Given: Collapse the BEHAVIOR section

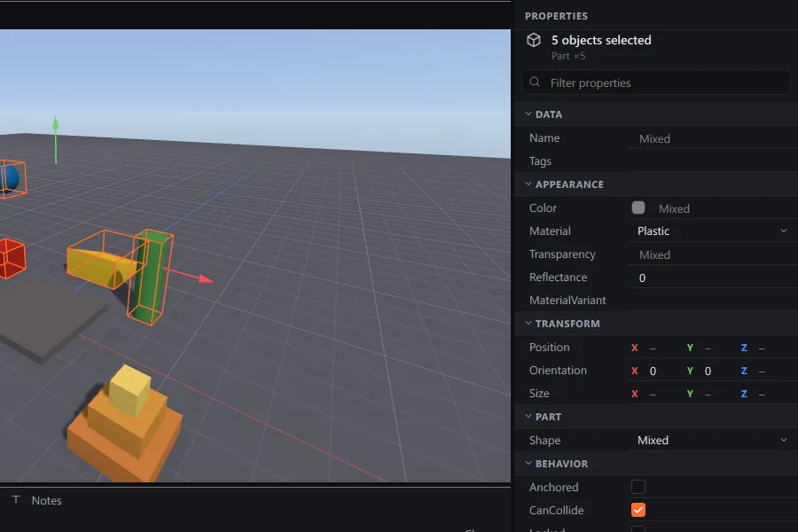Looking at the screenshot, I should [x=528, y=463].
